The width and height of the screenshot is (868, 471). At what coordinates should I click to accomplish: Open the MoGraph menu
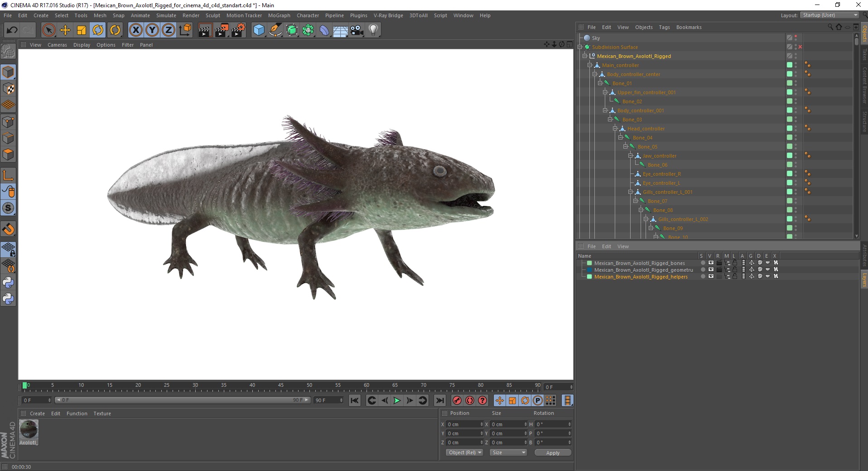279,15
